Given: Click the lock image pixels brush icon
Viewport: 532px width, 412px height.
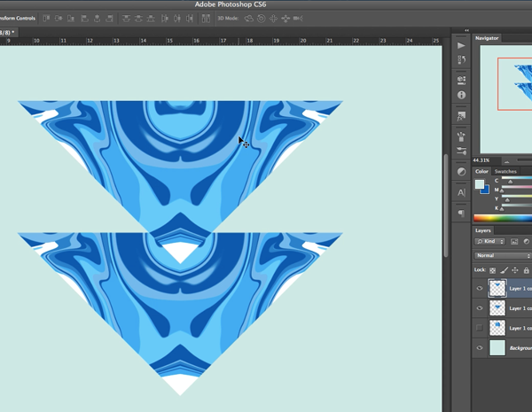Looking at the screenshot, I should [504, 269].
